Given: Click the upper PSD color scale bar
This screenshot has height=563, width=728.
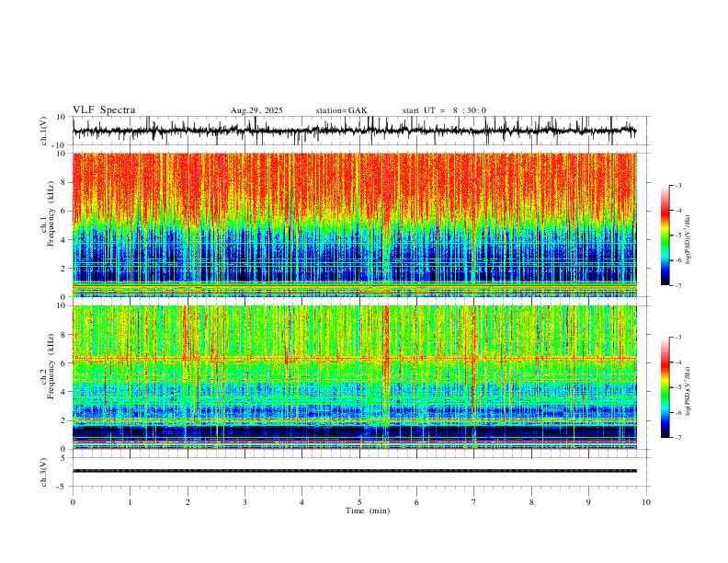Looking at the screenshot, I should [665, 236].
